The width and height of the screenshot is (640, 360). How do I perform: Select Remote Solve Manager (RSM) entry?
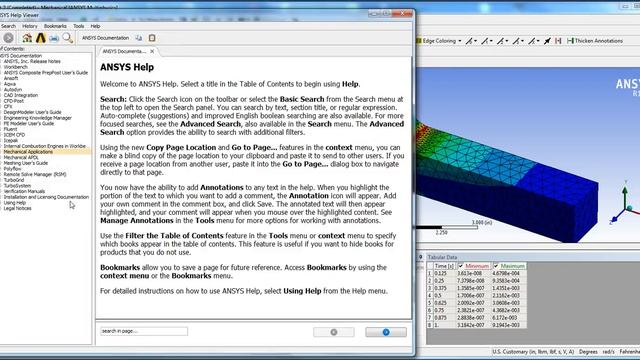[x=35, y=174]
